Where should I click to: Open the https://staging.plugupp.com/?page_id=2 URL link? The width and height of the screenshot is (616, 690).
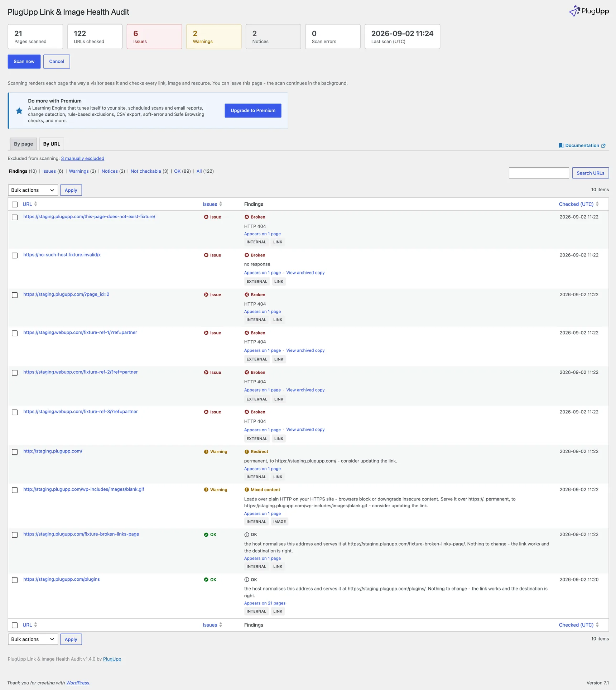coord(66,294)
